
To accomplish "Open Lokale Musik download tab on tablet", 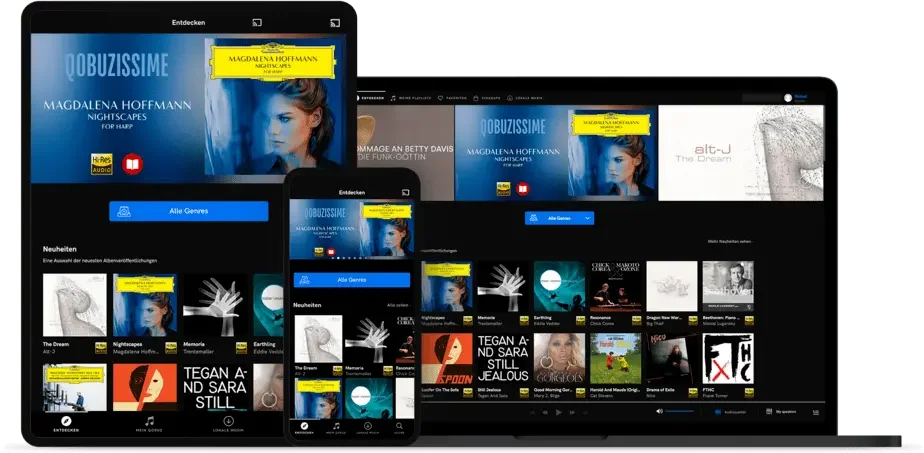I will pyautogui.click(x=229, y=424).
